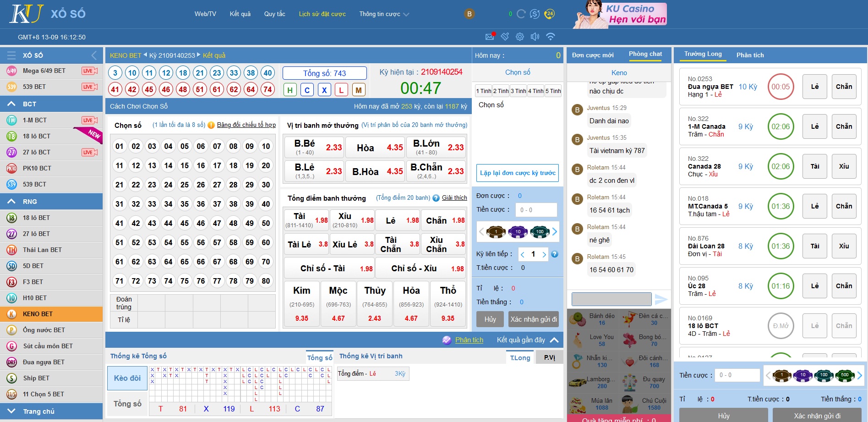Decrease Kỳ liên tiếp with the left arrow
The width and height of the screenshot is (868, 422).
tap(523, 254)
